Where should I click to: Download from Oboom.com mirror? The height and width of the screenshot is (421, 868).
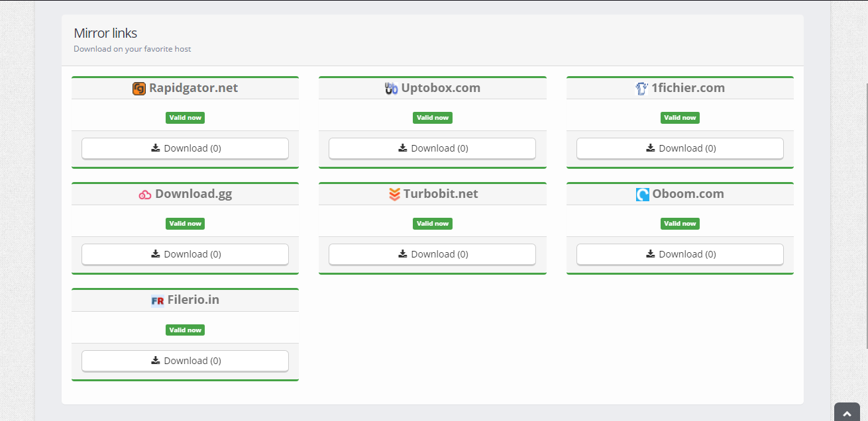click(x=680, y=254)
